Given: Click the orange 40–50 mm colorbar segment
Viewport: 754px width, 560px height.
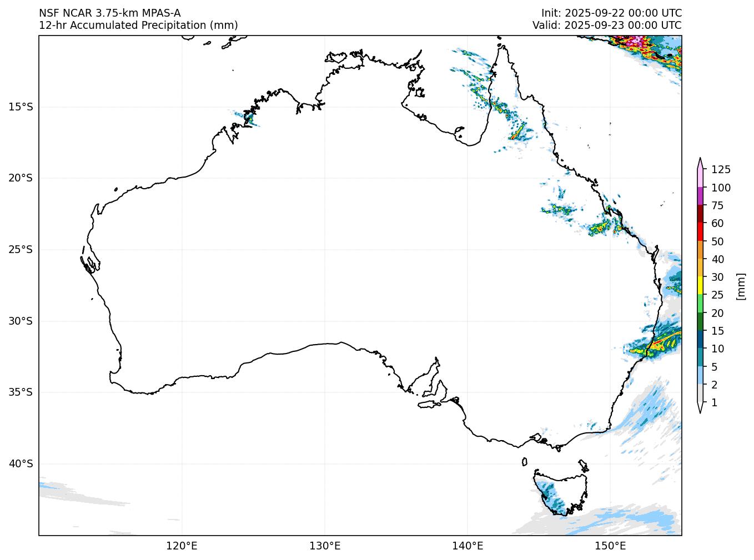Looking at the screenshot, I should [x=700, y=250].
